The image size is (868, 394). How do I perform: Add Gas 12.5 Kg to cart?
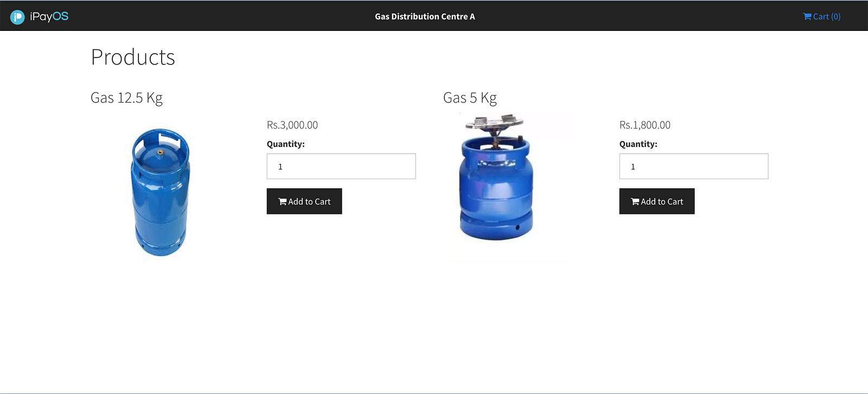coord(304,201)
